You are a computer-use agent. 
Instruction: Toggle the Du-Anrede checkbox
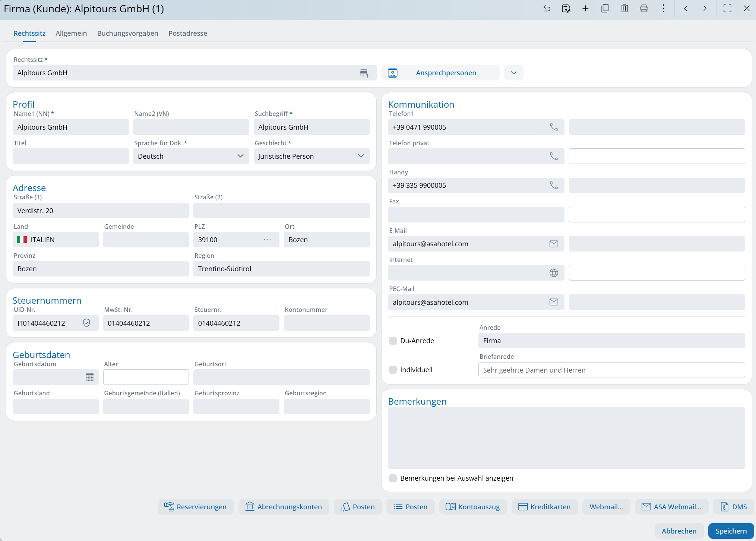coord(393,341)
